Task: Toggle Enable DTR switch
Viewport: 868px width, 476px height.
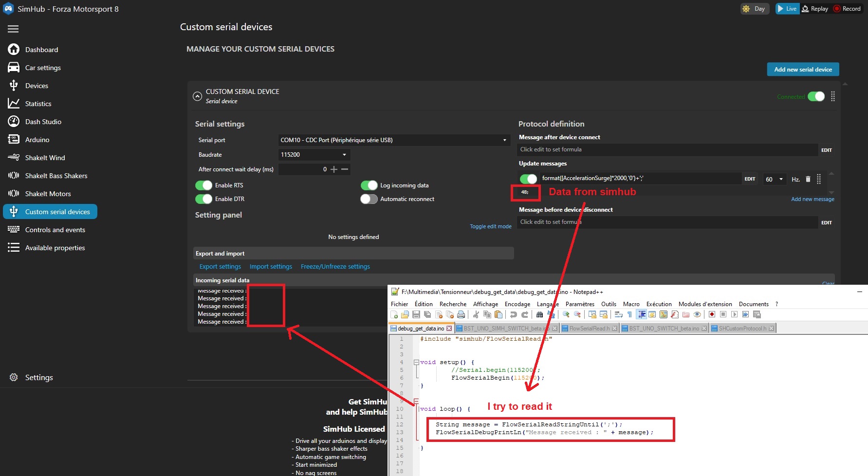Action: (204, 199)
